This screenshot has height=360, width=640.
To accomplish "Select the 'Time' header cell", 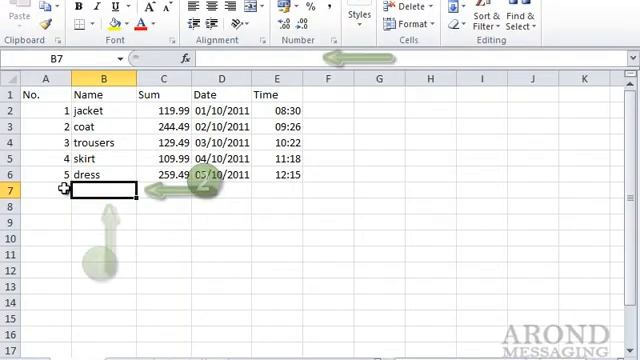I will 277,95.
